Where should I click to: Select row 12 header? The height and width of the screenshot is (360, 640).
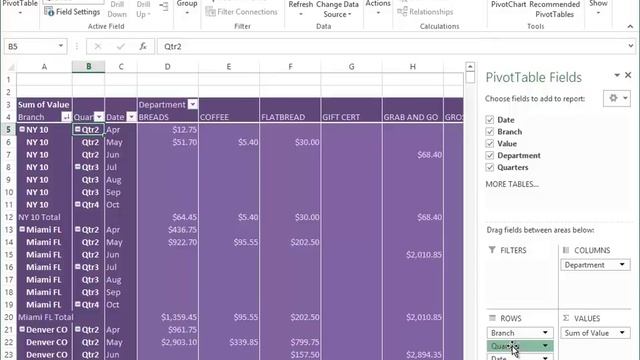point(9,217)
